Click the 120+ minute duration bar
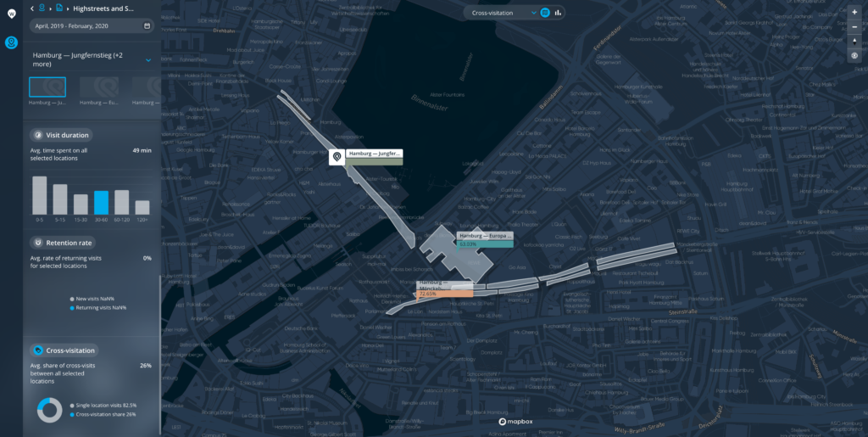 [x=142, y=208]
